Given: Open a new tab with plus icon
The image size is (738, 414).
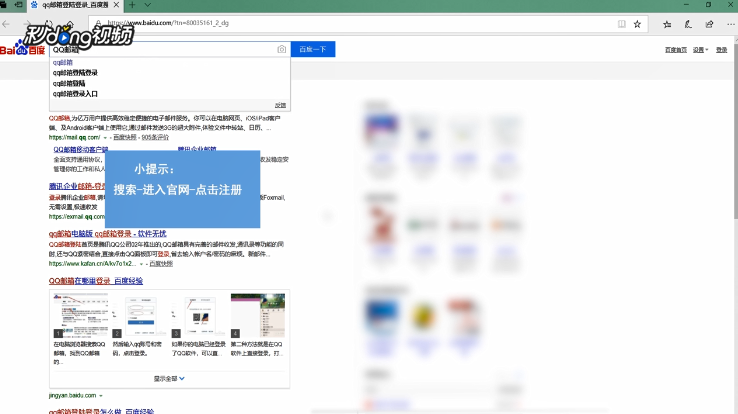Looking at the screenshot, I should pos(132,5).
